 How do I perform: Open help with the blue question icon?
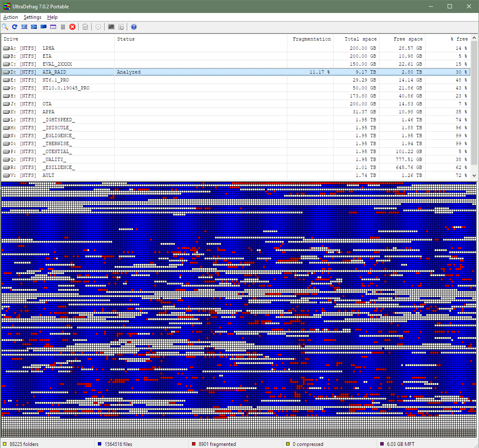[x=134, y=27]
